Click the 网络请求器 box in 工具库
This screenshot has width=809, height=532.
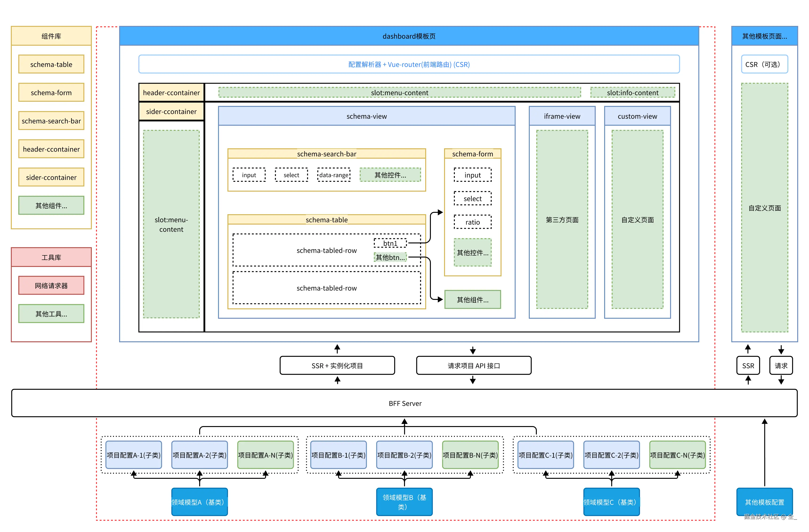click(51, 285)
